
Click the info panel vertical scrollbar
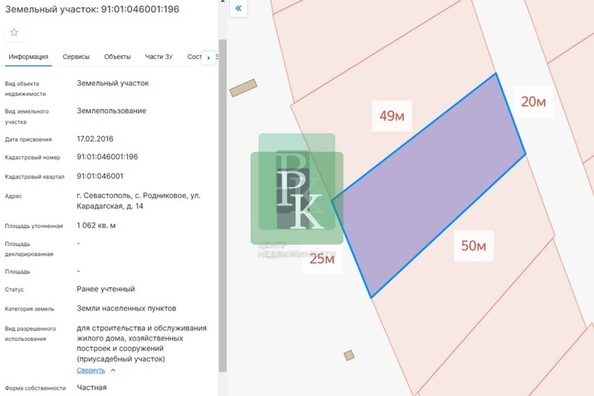click(x=223, y=205)
